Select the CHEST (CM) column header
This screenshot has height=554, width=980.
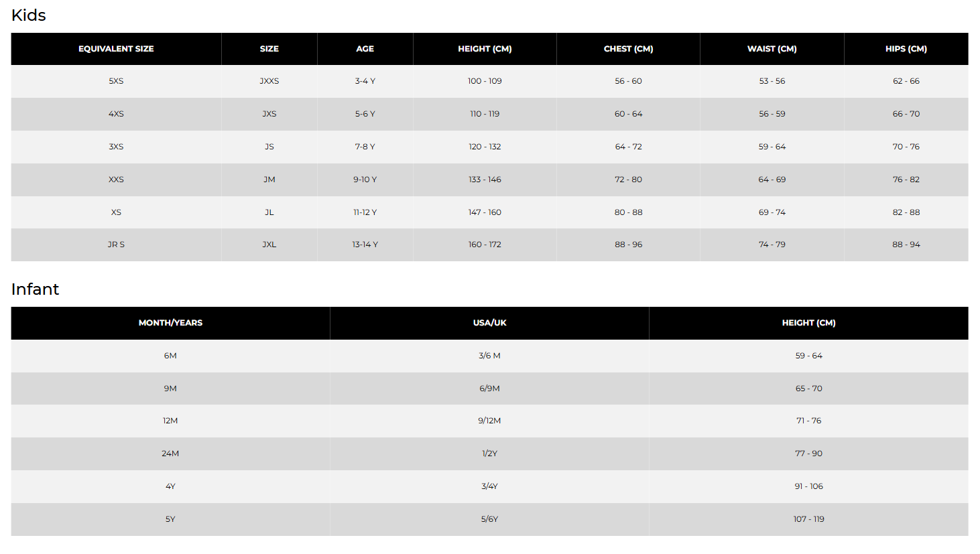pyautogui.click(x=628, y=49)
